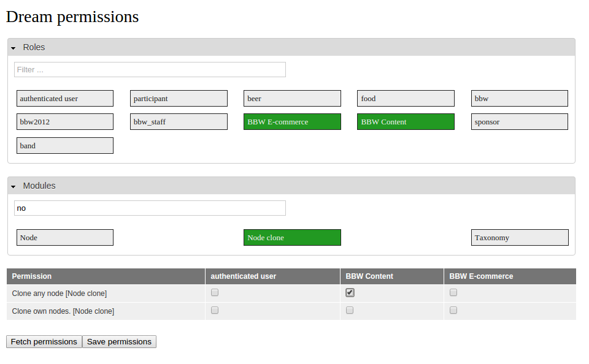Click the Fetch permissions button
The height and width of the screenshot is (364, 589).
pyautogui.click(x=44, y=342)
